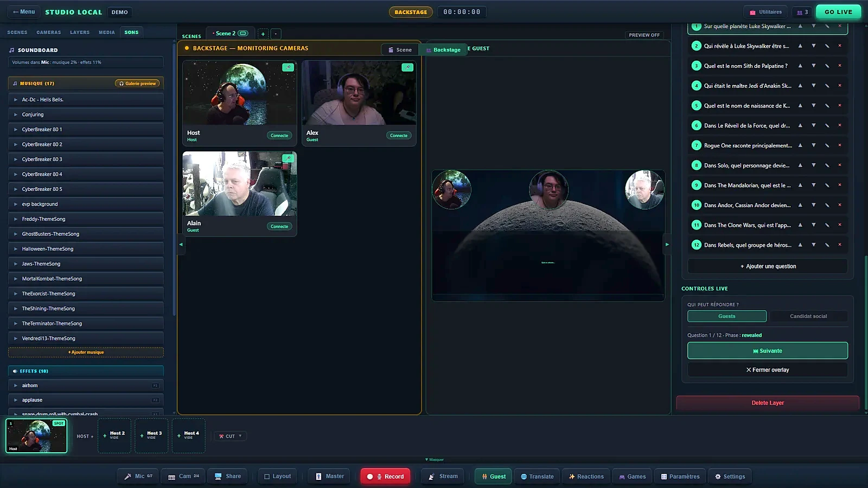Add a new scene with the plus icon
The width and height of the screenshot is (868, 488).
[x=263, y=34]
